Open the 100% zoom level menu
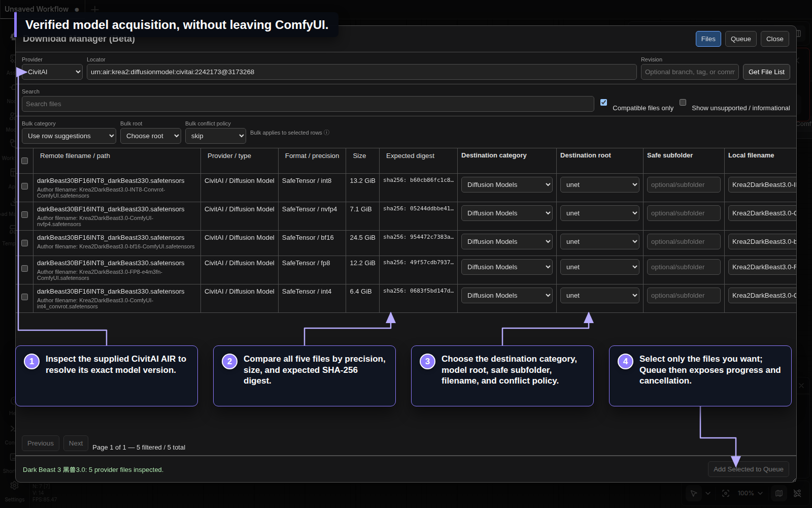 coord(750,493)
